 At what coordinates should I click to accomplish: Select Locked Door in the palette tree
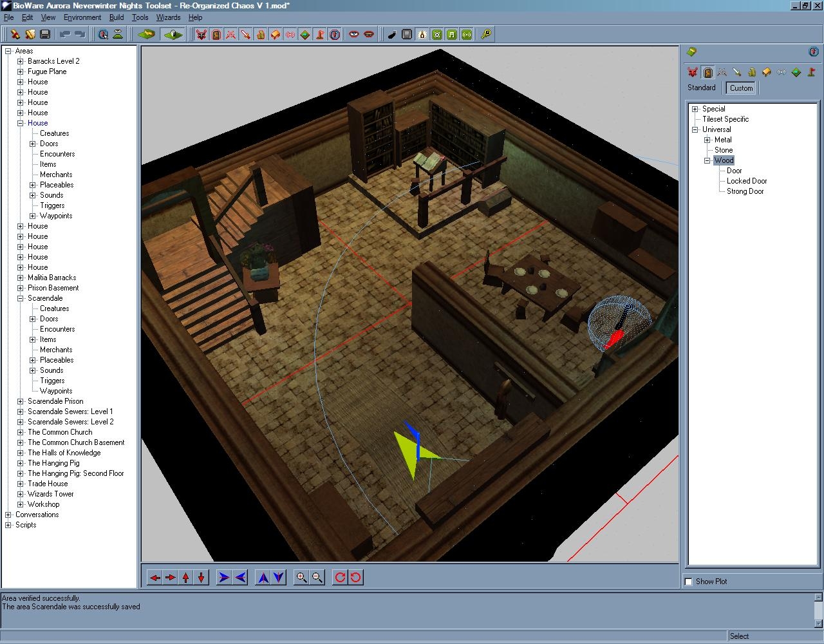coord(747,181)
